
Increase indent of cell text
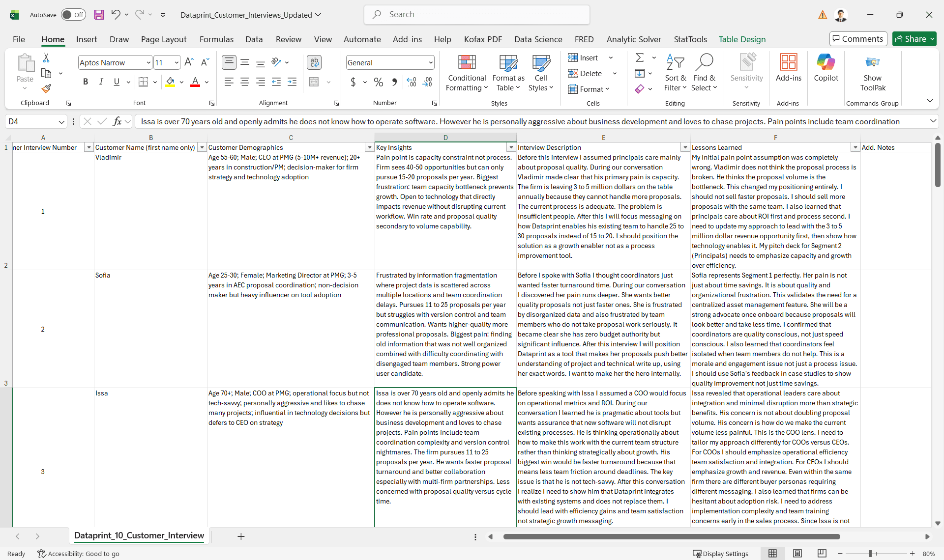click(292, 82)
